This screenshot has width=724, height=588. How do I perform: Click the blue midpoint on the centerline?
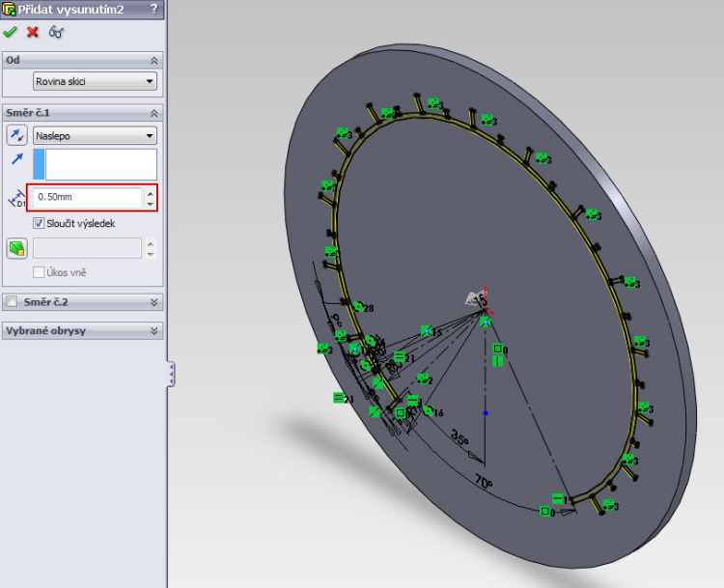486,413
